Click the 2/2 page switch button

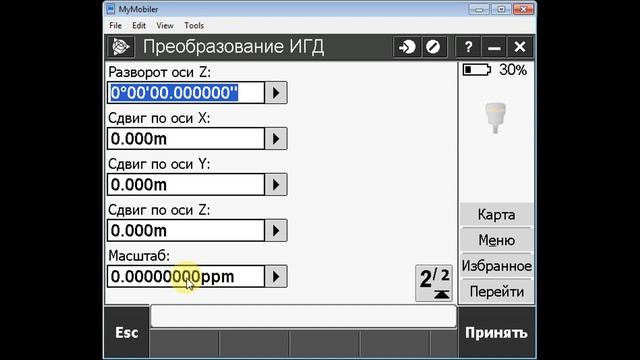click(434, 283)
